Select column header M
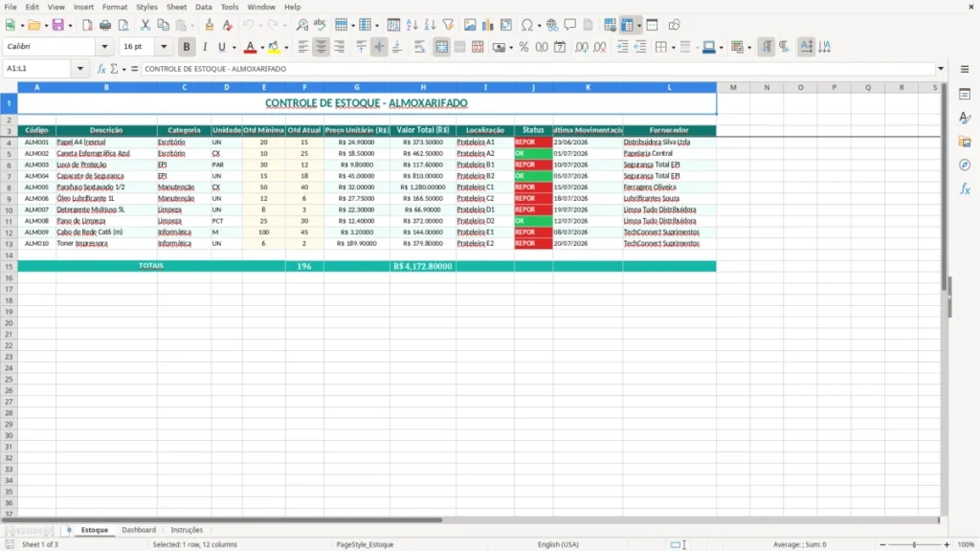The image size is (980, 551). (733, 87)
